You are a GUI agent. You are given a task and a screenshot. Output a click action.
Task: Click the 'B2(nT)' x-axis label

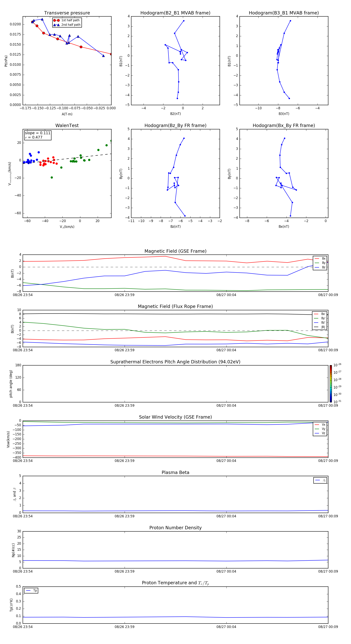click(175, 114)
